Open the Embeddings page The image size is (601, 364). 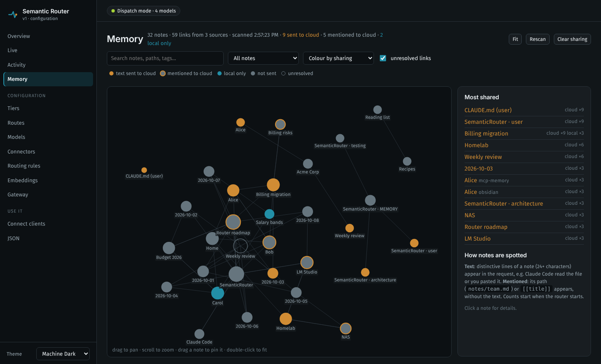[48, 181]
